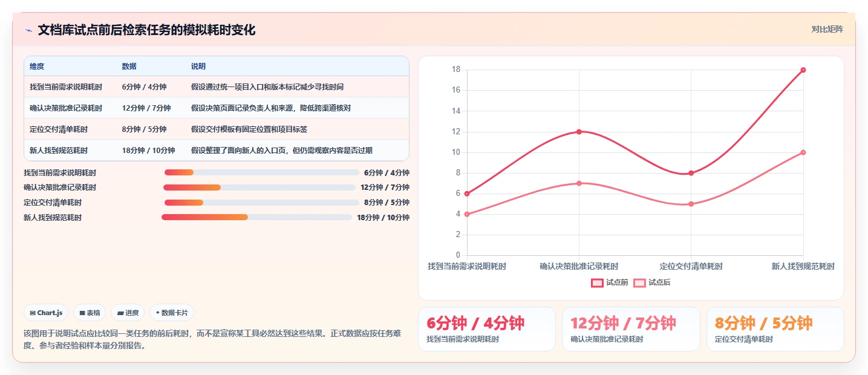The height and width of the screenshot is (375, 868).
Task: Click the 试点前 point at value 8
Action: click(691, 173)
